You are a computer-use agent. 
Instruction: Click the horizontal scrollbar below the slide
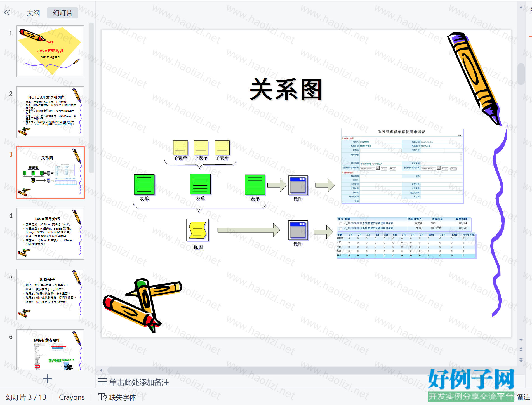click(280, 370)
